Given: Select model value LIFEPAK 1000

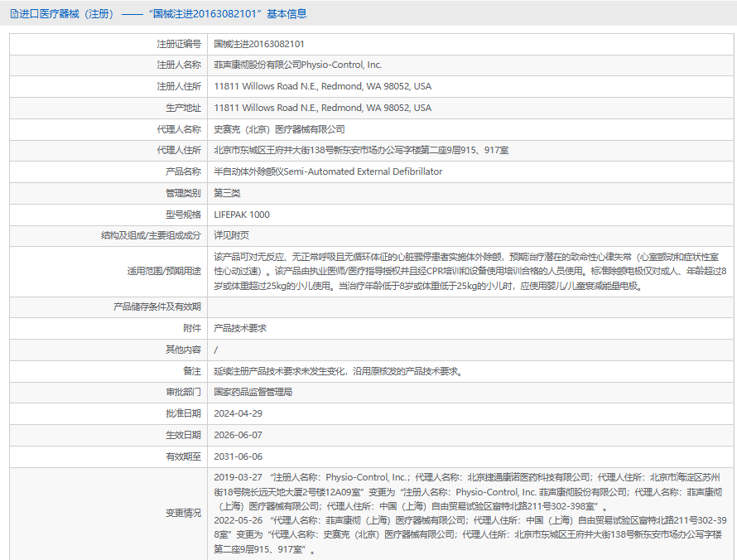Looking at the screenshot, I should 242,215.
